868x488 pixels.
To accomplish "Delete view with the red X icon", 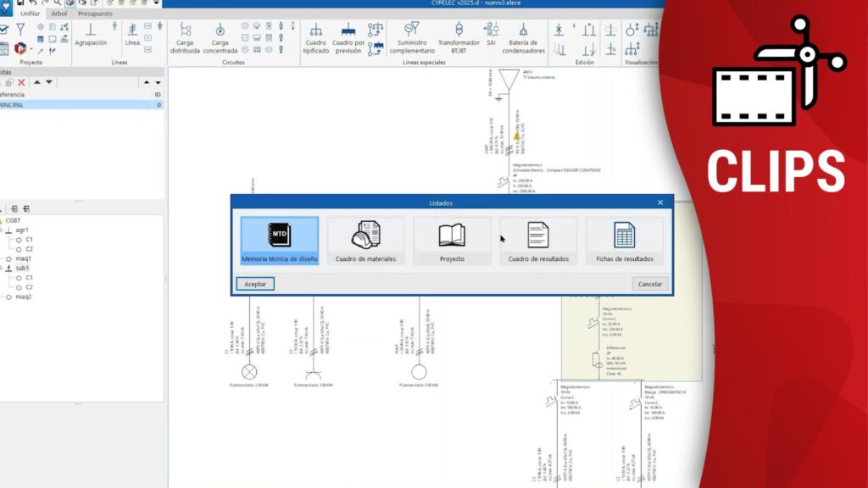I will [x=22, y=82].
